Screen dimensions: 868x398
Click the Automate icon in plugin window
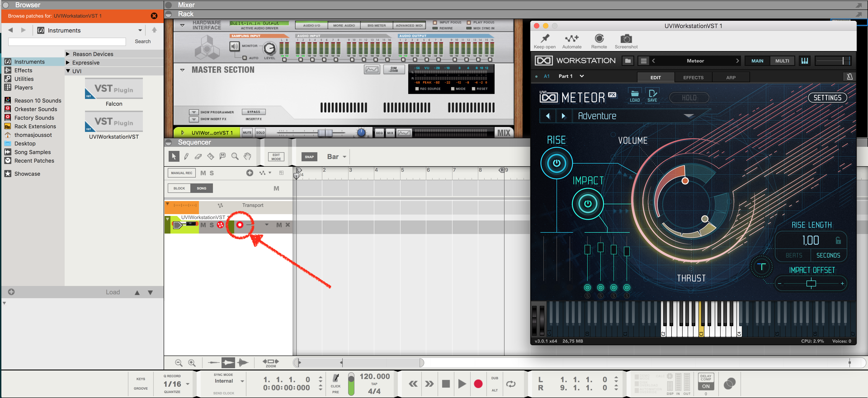tap(571, 38)
